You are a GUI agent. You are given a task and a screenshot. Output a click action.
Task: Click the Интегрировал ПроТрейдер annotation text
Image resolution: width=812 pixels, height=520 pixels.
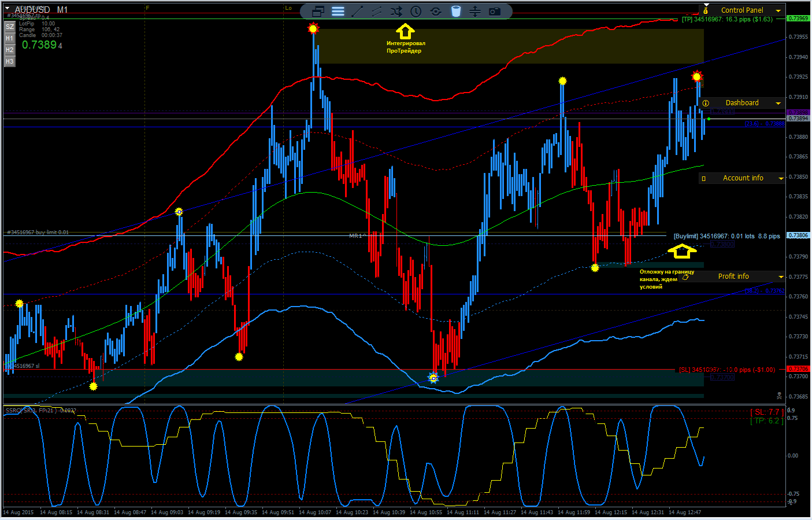(406, 47)
